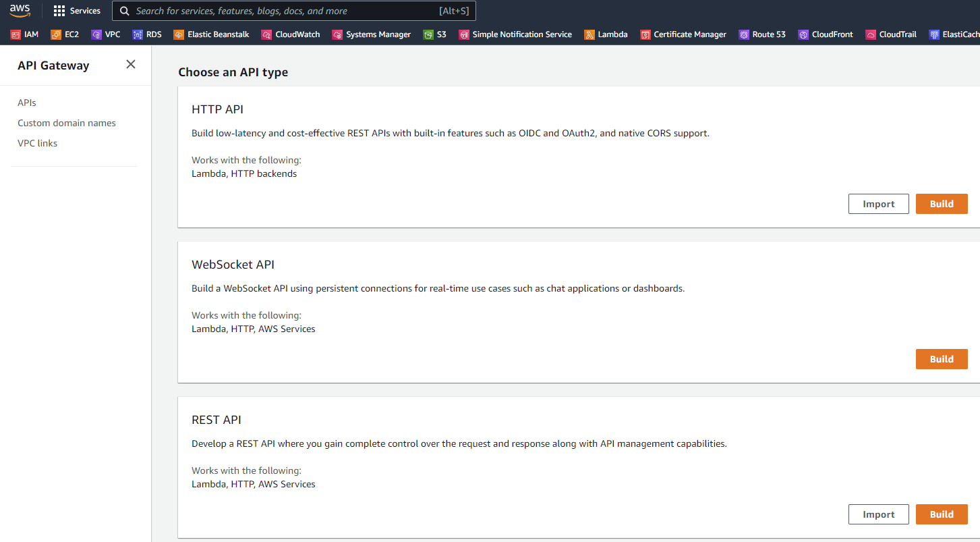Open the Route 53 bookmark icon
The height and width of the screenshot is (542, 980).
pos(744,34)
